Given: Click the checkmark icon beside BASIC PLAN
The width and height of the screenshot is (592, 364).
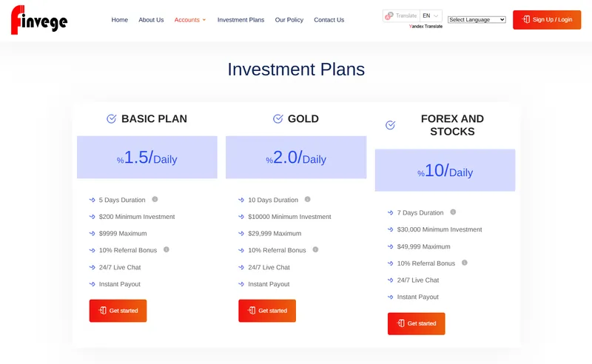Looking at the screenshot, I should click(112, 119).
